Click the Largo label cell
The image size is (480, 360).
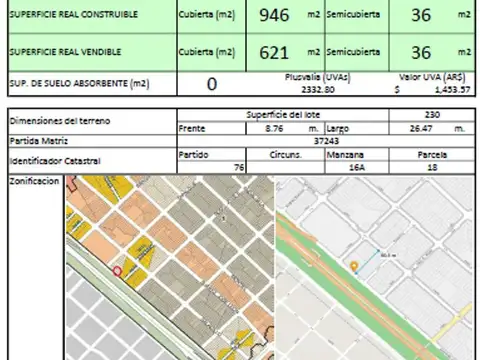point(357,129)
